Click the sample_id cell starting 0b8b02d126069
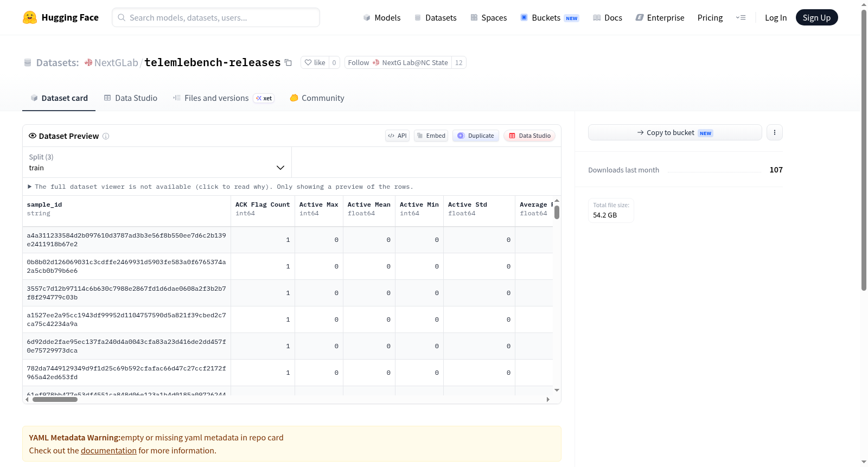 [x=126, y=266]
